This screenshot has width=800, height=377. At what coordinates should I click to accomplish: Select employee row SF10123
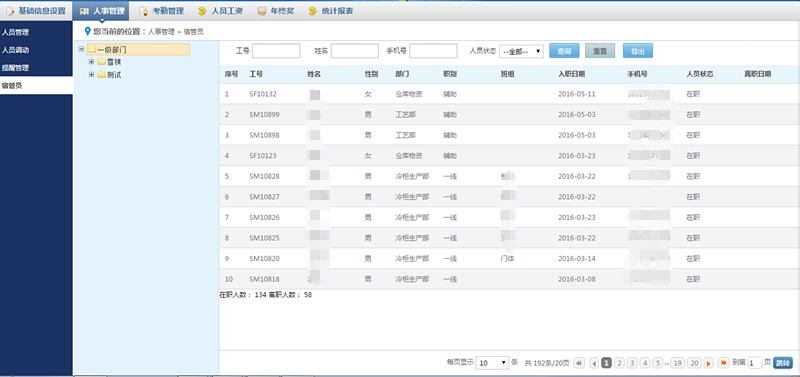509,156
